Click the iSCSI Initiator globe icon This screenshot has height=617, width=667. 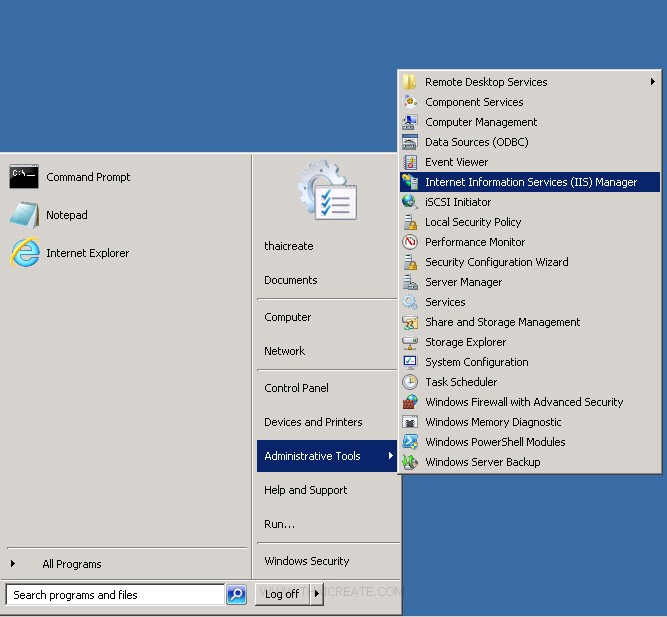410,202
